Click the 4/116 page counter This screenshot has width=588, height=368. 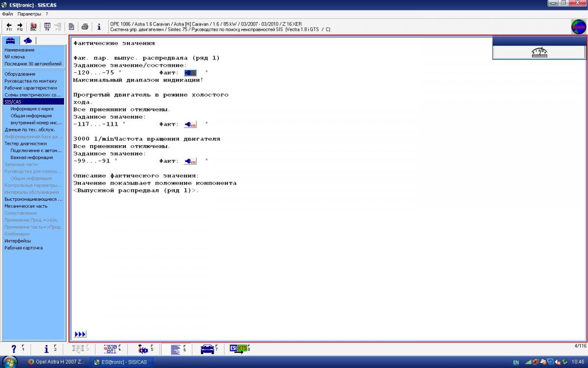[x=580, y=346]
